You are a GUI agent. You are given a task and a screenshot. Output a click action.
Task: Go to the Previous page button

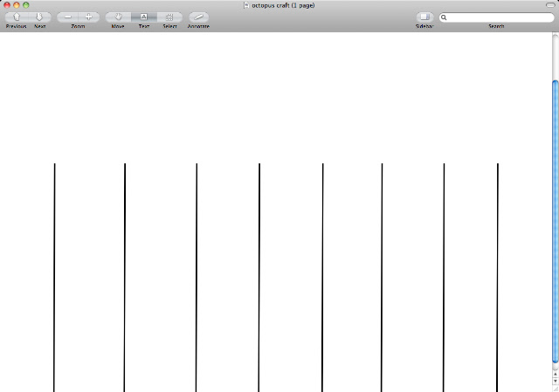tap(17, 17)
